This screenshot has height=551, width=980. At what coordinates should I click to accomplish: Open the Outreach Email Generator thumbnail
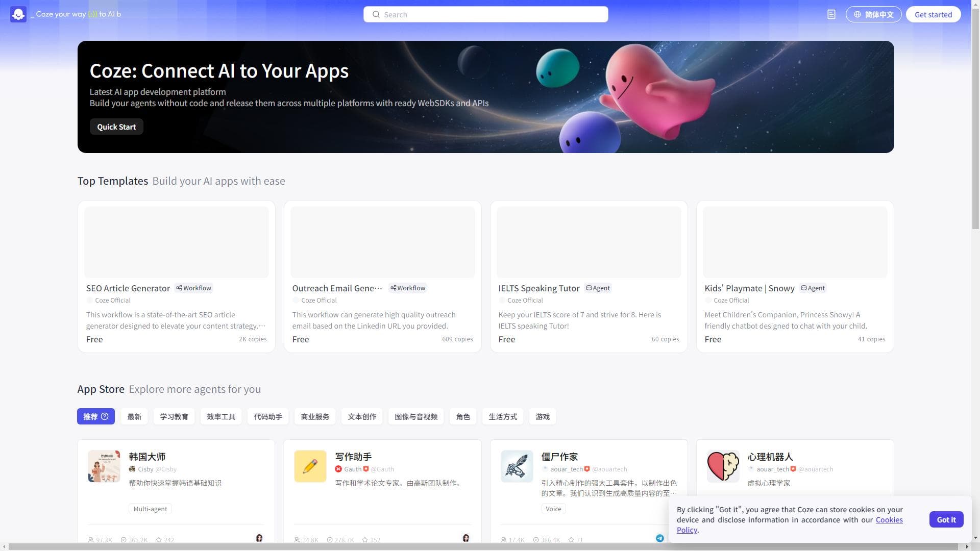coord(383,242)
